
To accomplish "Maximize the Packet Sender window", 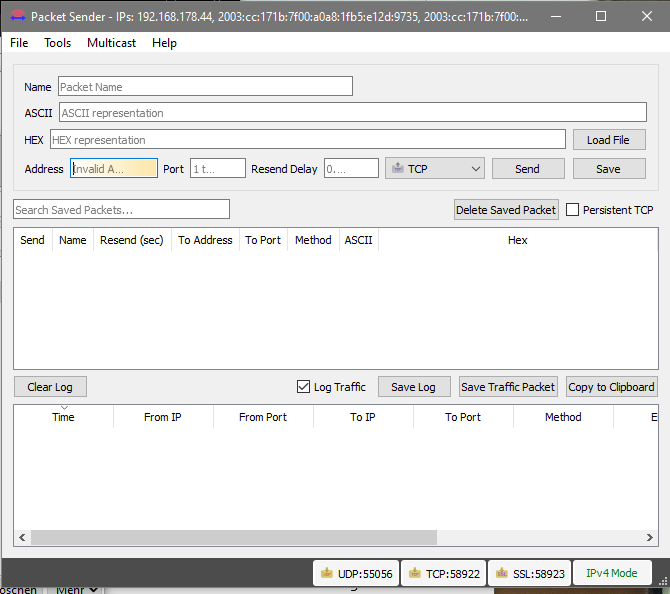I will tap(601, 16).
